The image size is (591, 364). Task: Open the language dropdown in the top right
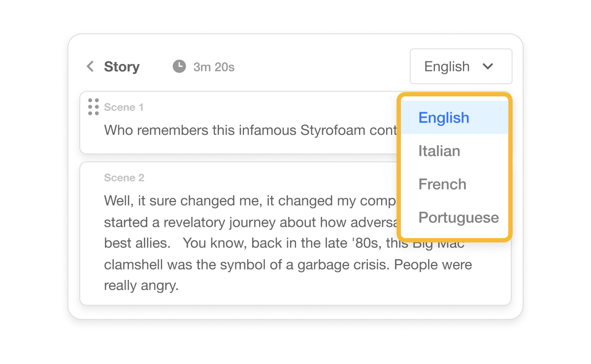460,66
